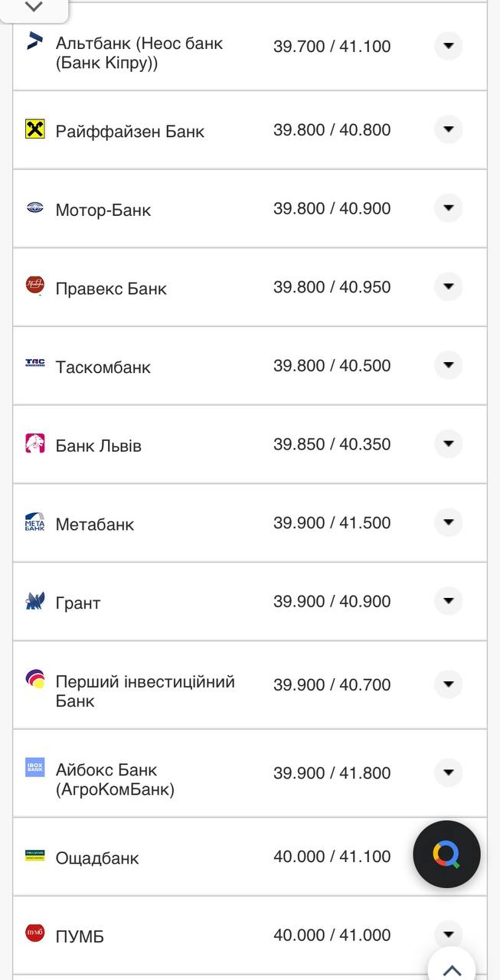Screen dimensions: 500x980
Task: Select the Мотор-Банк logo
Action: (34, 208)
